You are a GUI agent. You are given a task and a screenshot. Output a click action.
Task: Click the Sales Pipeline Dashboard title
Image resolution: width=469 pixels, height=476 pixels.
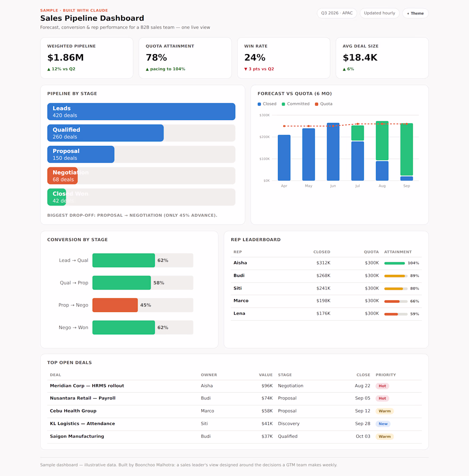click(92, 18)
